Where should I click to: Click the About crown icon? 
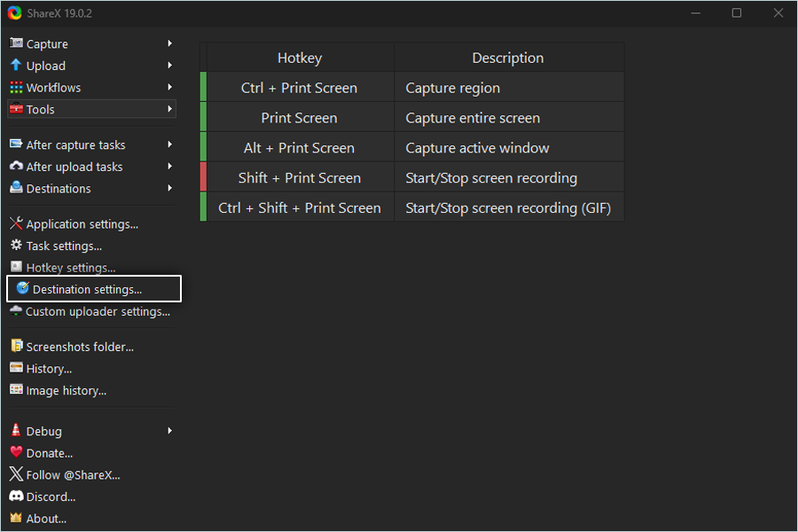[16, 519]
